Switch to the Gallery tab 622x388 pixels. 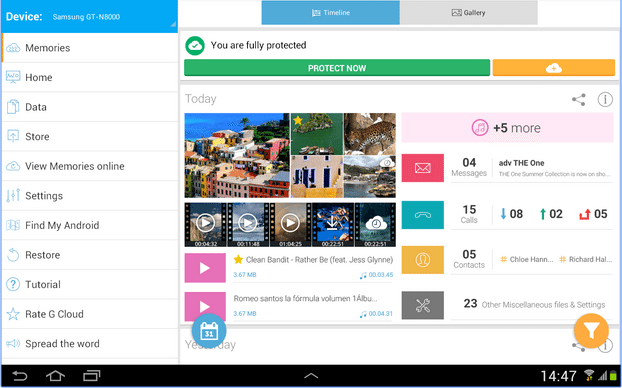(468, 13)
